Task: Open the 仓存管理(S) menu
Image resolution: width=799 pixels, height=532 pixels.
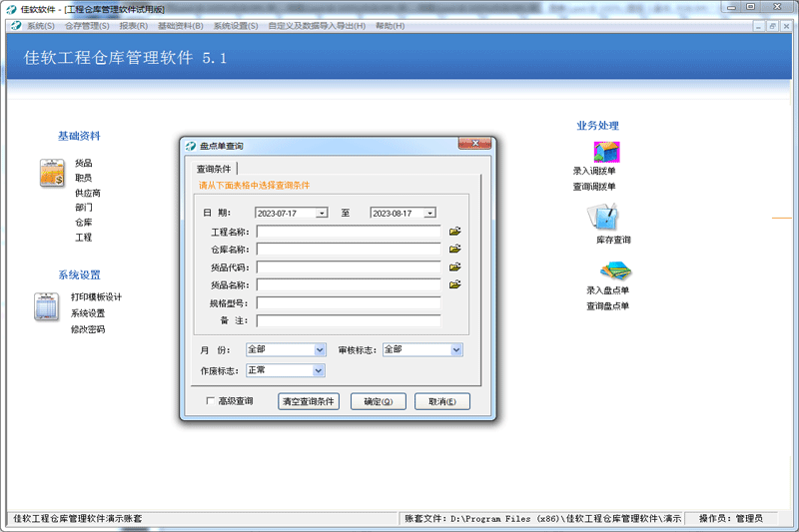Action: pyautogui.click(x=87, y=26)
